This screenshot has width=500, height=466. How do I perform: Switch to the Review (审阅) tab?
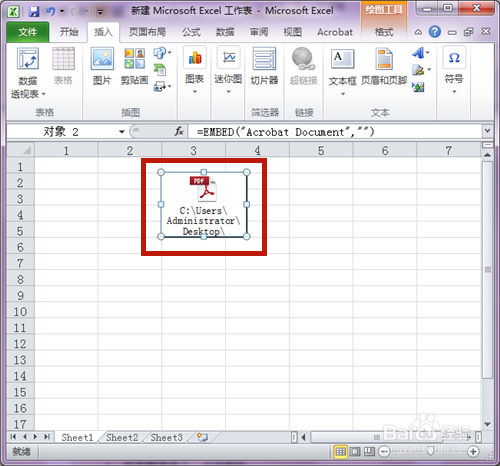[x=259, y=32]
